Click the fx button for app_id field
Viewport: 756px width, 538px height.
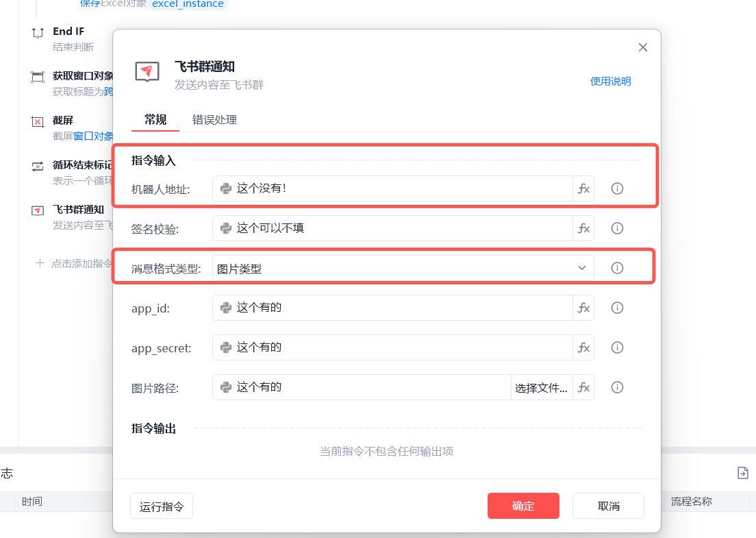tap(583, 308)
